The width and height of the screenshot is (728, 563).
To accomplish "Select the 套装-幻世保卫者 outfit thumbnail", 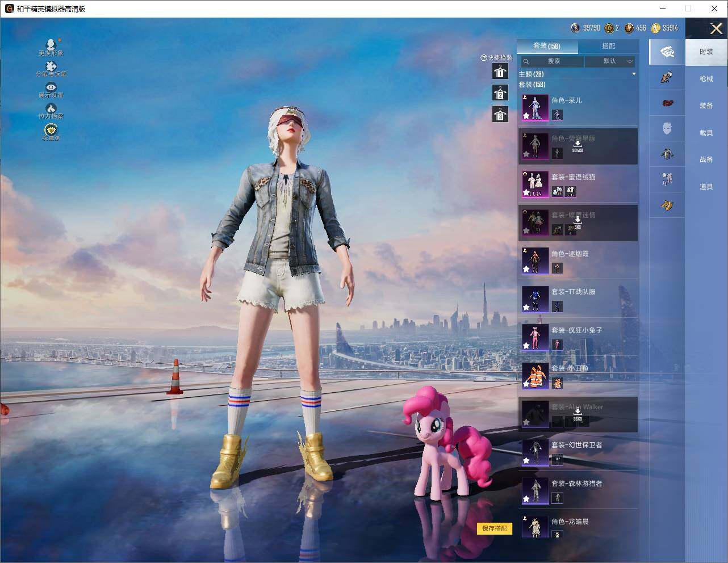I will coord(535,452).
